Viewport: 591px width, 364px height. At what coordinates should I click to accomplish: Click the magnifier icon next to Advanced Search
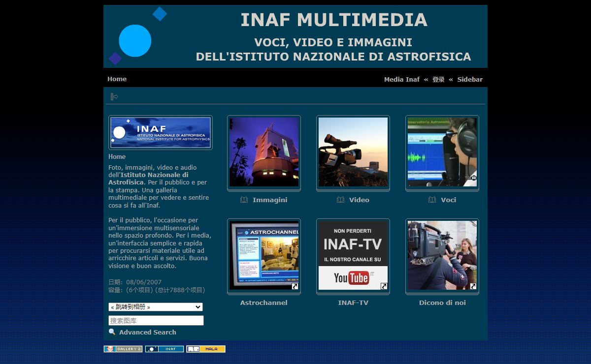tap(112, 332)
